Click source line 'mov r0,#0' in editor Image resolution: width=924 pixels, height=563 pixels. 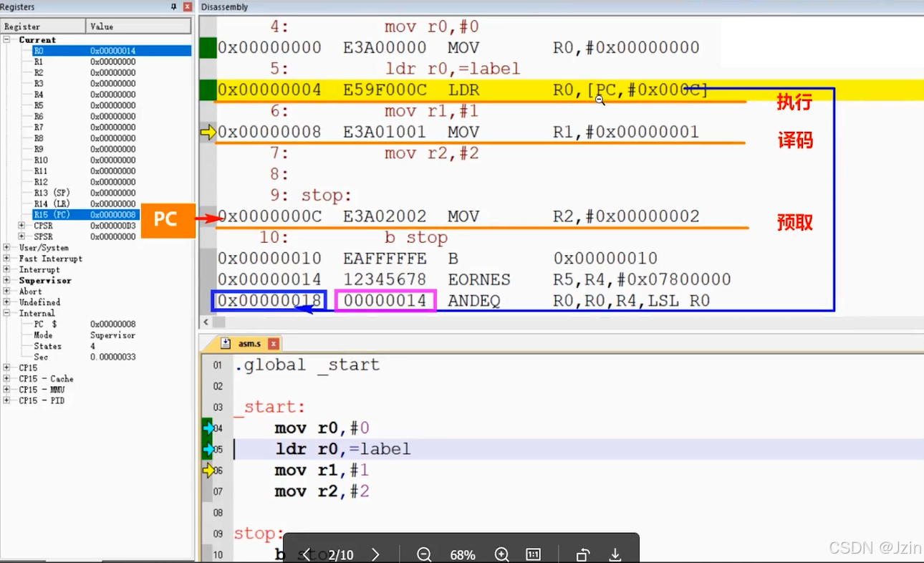pyautogui.click(x=322, y=428)
